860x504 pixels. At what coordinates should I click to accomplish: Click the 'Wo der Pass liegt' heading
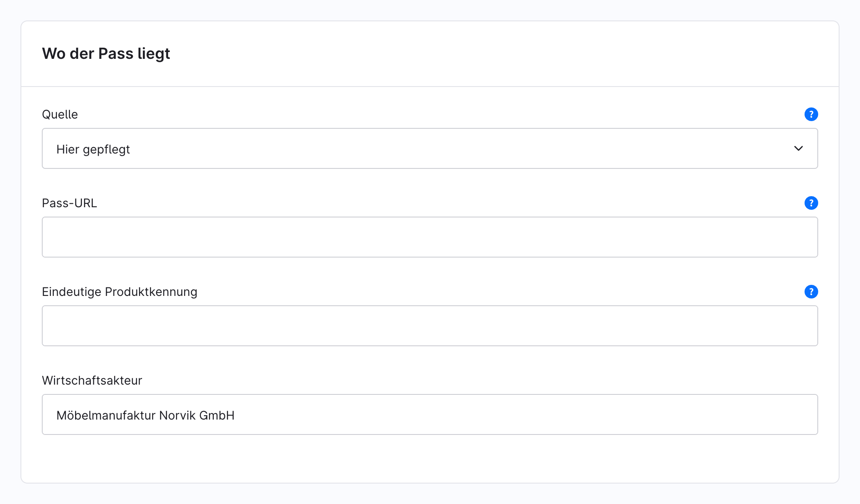[106, 54]
